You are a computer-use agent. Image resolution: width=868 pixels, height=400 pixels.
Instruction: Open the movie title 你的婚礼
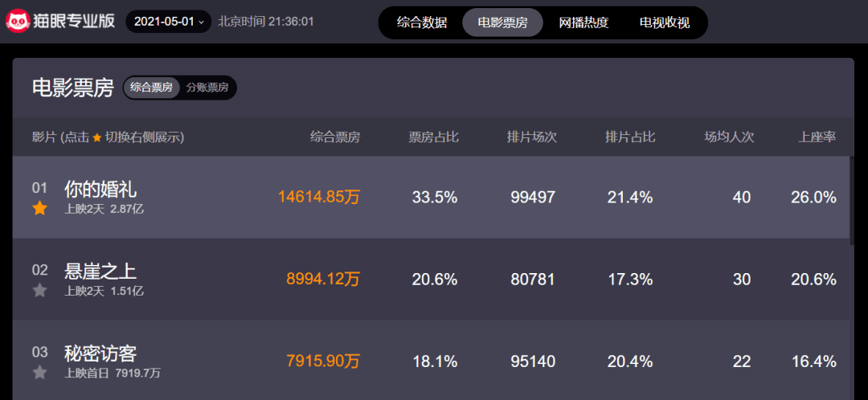[x=100, y=190]
